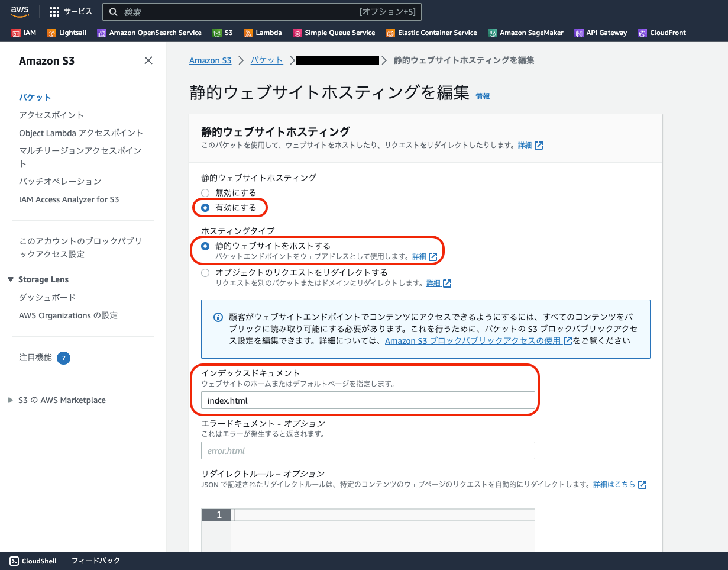The image size is (728, 570).
Task: Open バッチオペレーション in the sidebar
Action: (x=60, y=181)
